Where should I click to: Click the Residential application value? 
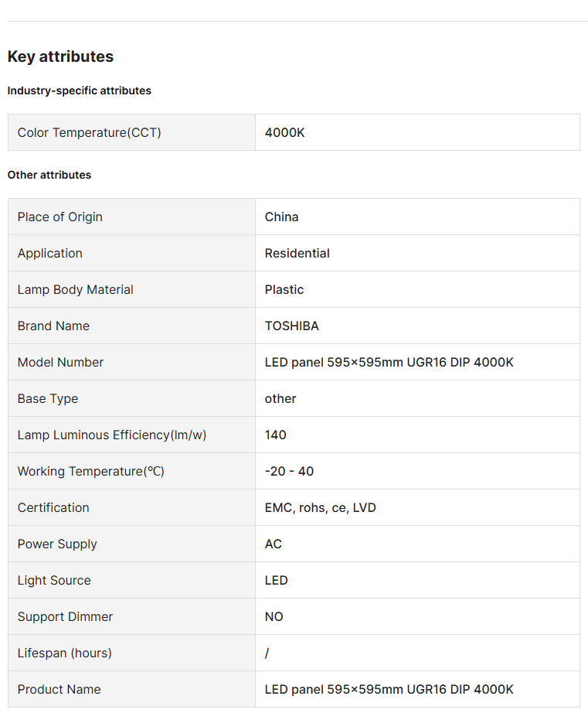point(297,253)
